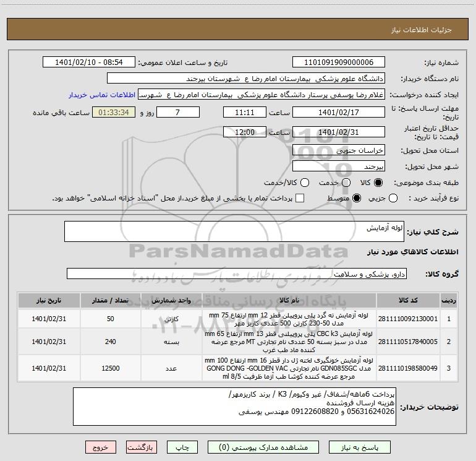The image size is (476, 461).
Task: Click the کد کالا column header
Action: pos(408,300)
